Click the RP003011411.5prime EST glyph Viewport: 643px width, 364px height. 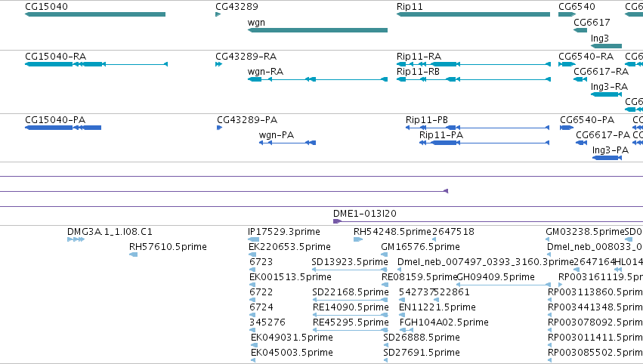pyautogui.click(x=550, y=345)
